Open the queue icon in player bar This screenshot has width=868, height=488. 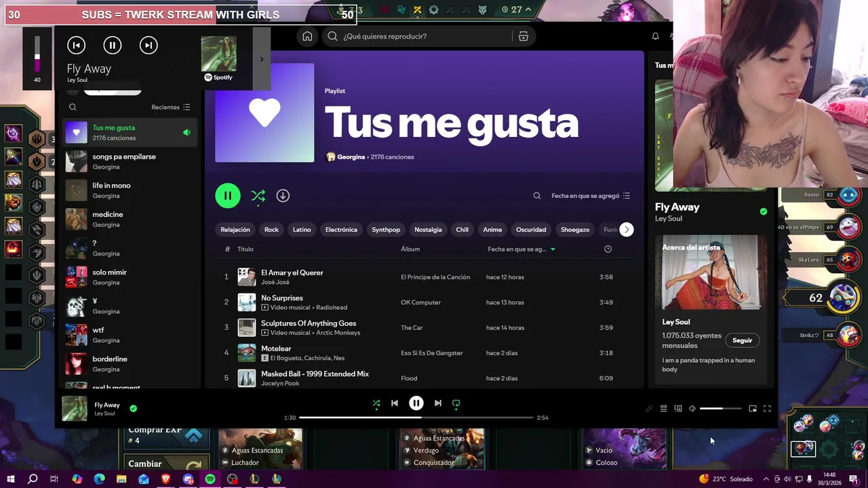(663, 409)
